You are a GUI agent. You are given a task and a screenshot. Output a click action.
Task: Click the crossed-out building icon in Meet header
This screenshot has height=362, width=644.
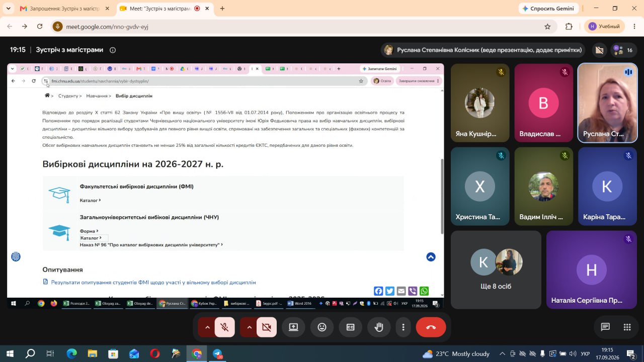[x=599, y=50]
